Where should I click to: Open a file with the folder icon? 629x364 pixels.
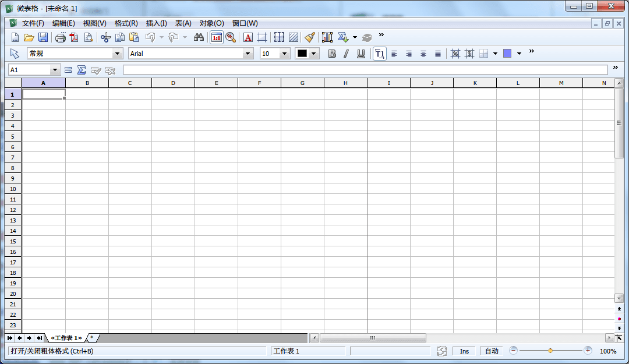coord(29,38)
